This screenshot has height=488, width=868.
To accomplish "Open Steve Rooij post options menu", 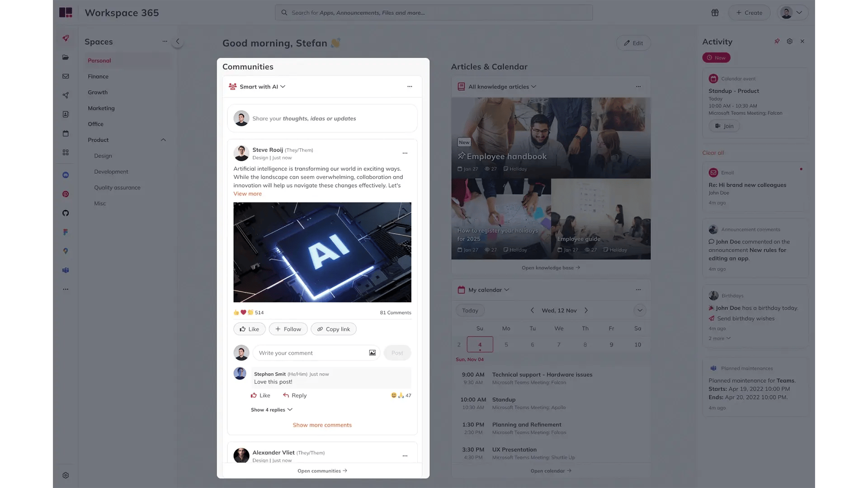I will click(405, 153).
